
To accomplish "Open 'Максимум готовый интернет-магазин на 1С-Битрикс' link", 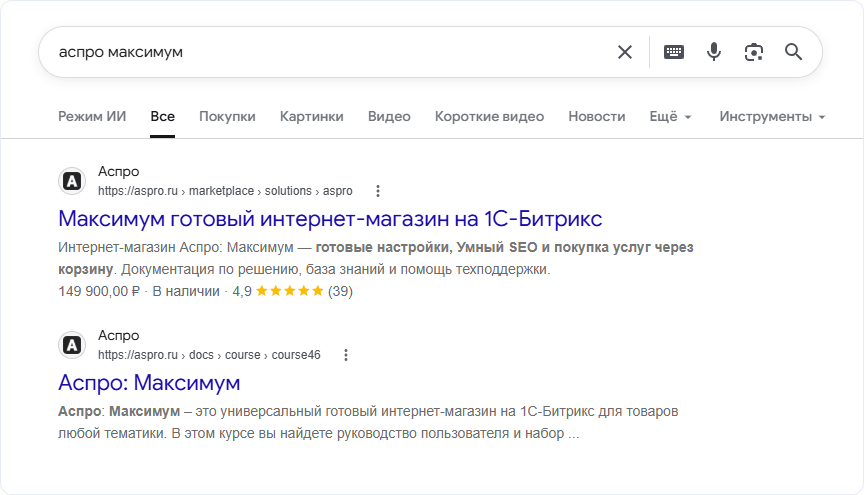I will 330,219.
